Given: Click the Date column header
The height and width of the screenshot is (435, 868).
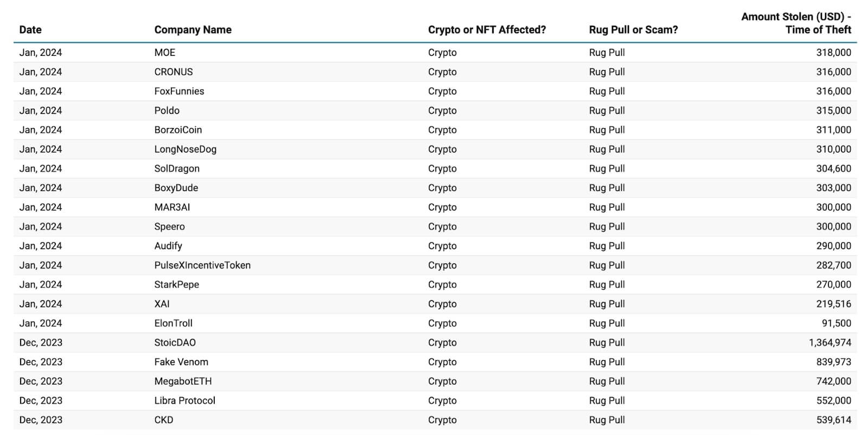Looking at the screenshot, I should [x=30, y=30].
